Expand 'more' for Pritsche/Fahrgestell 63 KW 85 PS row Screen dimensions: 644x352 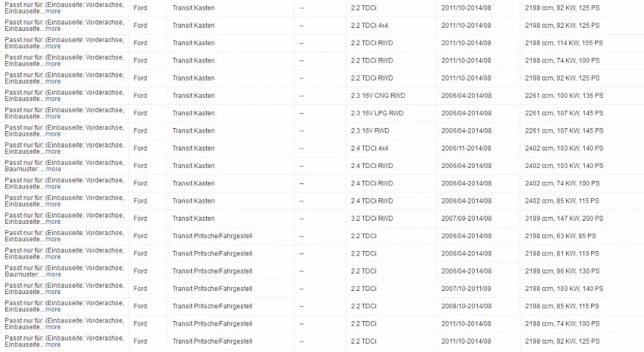[x=53, y=239]
